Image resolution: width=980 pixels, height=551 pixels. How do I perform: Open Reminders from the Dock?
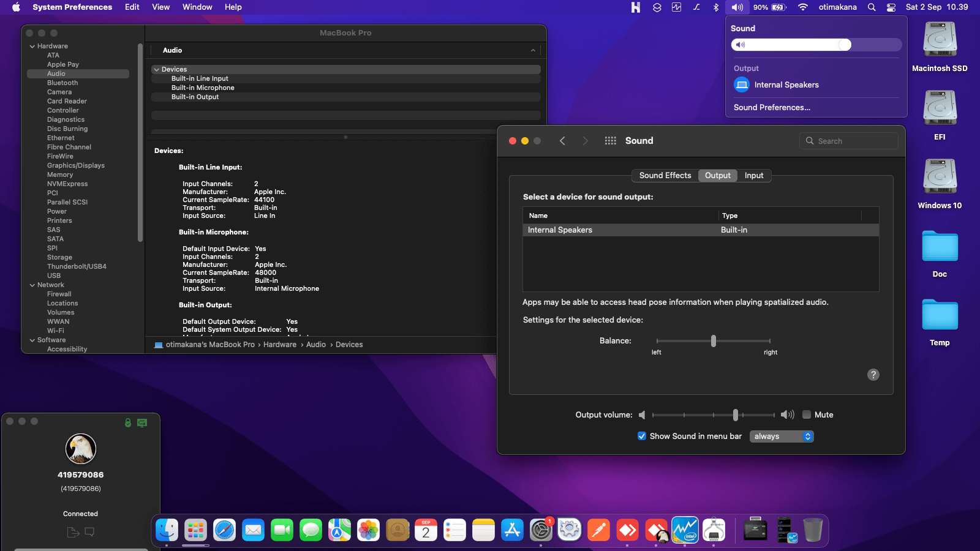coord(454,530)
